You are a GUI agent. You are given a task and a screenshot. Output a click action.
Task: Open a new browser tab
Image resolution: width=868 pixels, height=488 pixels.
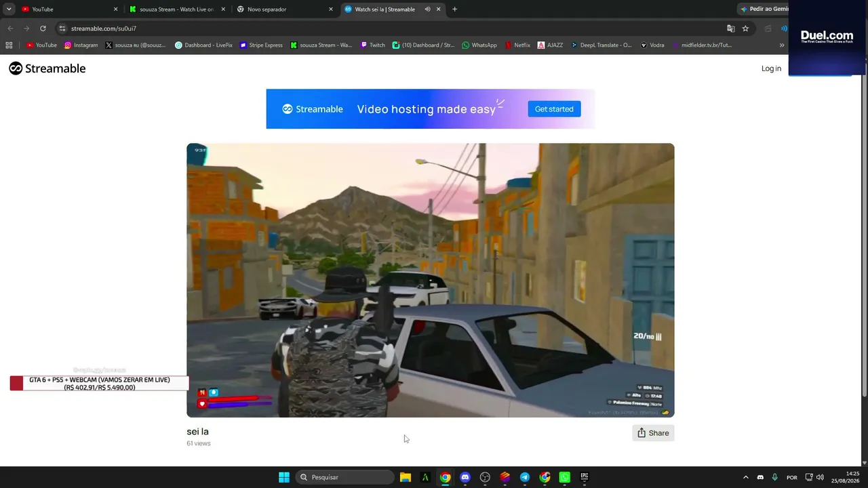[454, 9]
